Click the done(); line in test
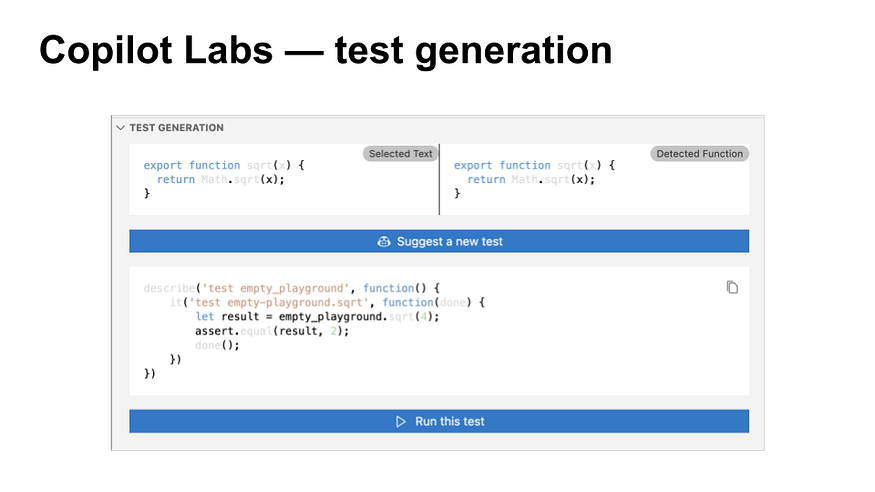875x492 pixels. click(217, 345)
